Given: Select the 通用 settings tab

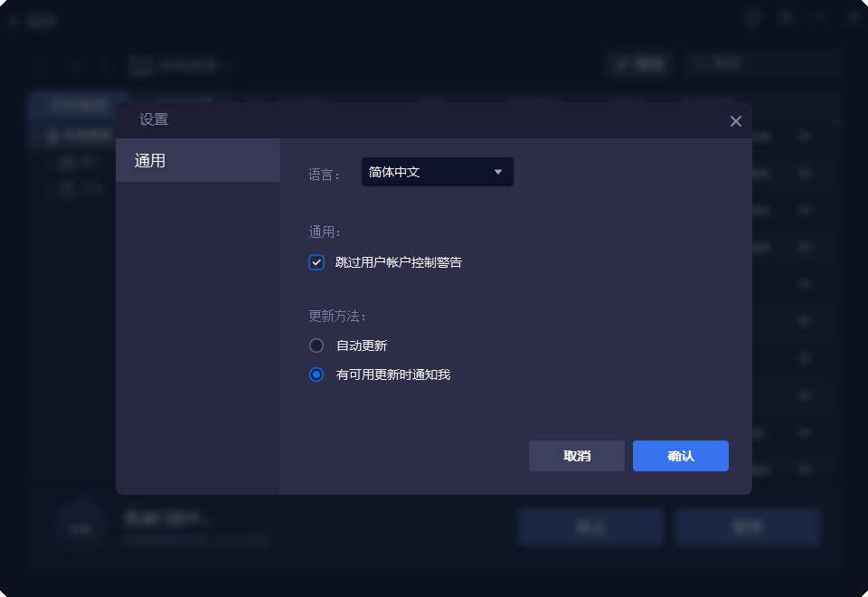Looking at the screenshot, I should pos(198,160).
